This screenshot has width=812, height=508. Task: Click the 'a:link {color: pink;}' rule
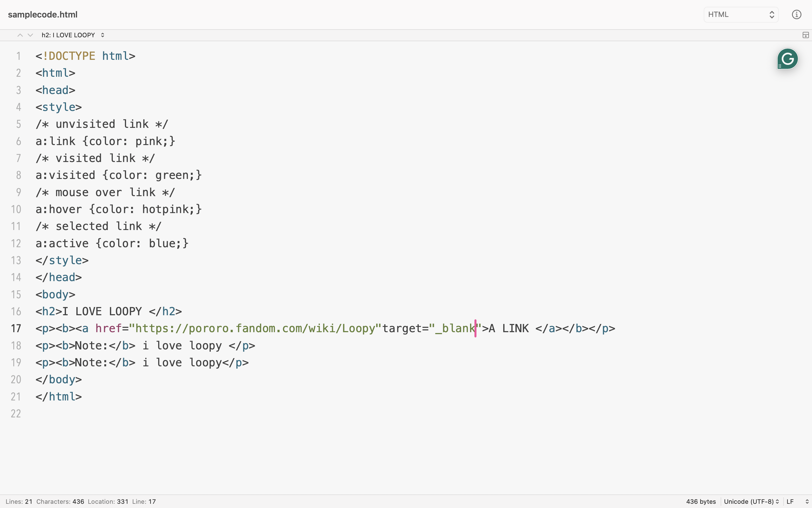105,141
